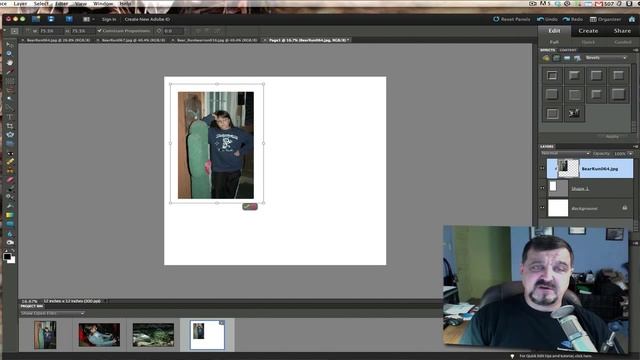
Task: Show All effects category icon
Action: tap(577, 58)
